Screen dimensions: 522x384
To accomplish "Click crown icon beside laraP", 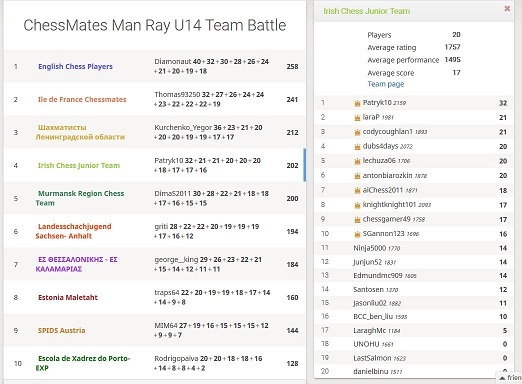I will [x=357, y=118].
